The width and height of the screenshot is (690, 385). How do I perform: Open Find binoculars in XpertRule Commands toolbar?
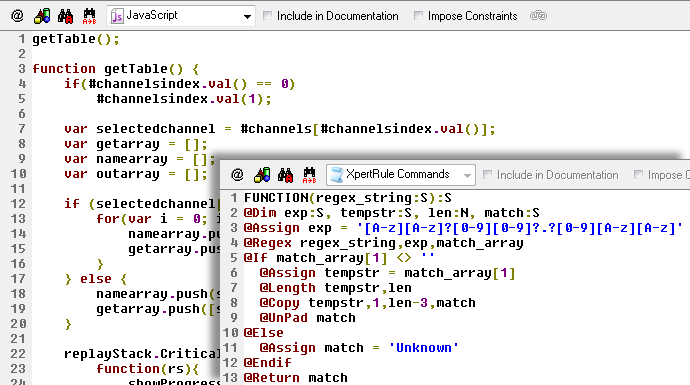tap(285, 175)
